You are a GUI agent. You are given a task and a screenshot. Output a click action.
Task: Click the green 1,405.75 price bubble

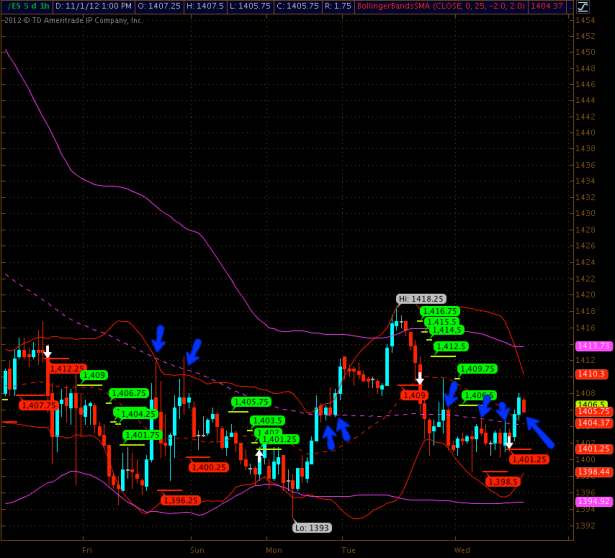click(x=250, y=402)
